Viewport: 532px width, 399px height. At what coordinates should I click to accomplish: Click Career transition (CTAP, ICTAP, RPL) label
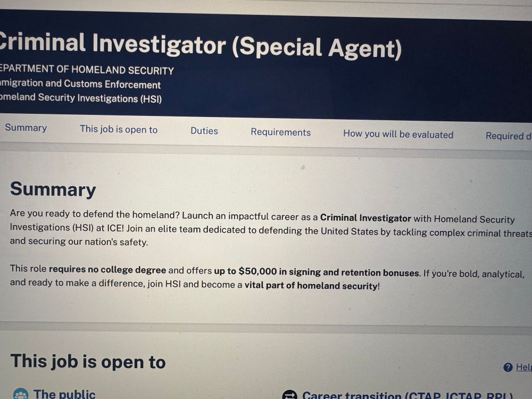point(408,395)
